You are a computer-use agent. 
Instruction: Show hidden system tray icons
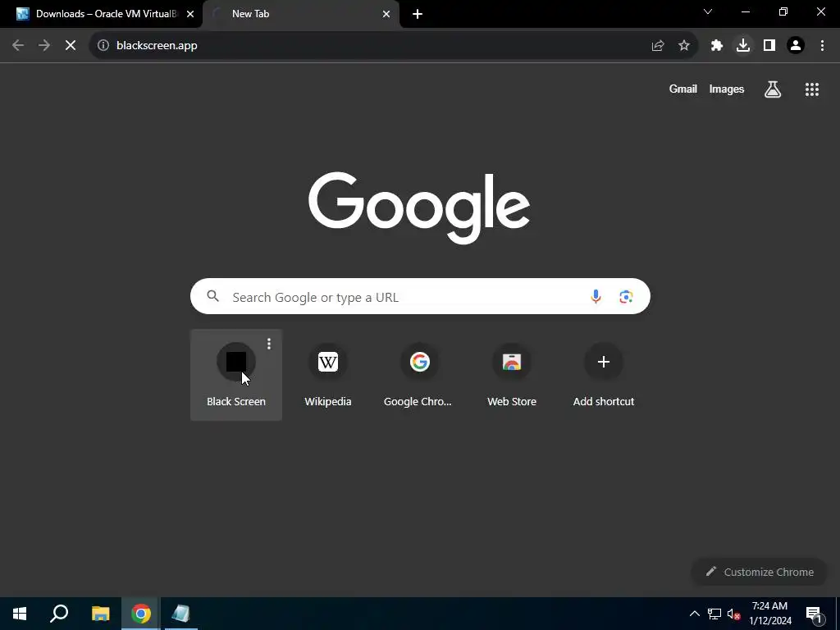[694, 614]
